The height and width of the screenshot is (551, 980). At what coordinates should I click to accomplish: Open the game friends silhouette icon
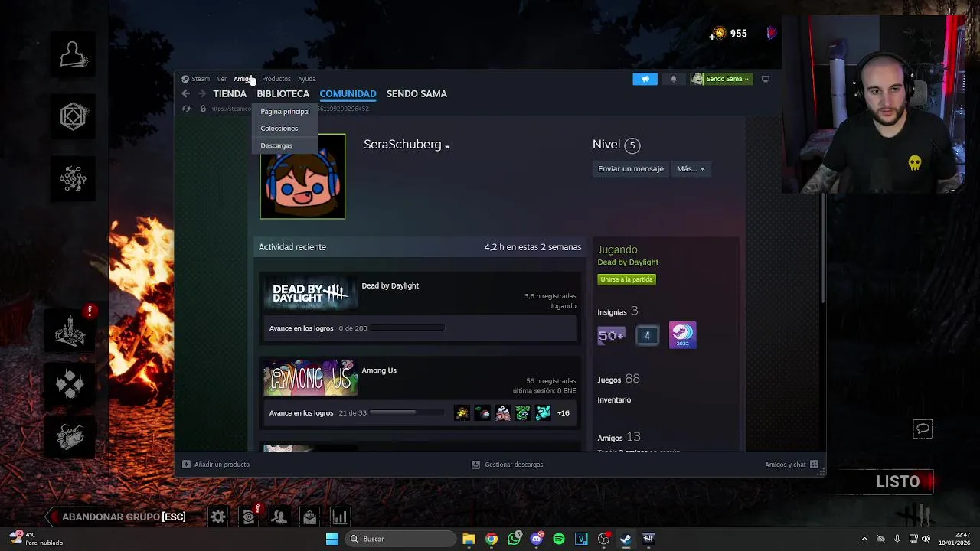[279, 517]
